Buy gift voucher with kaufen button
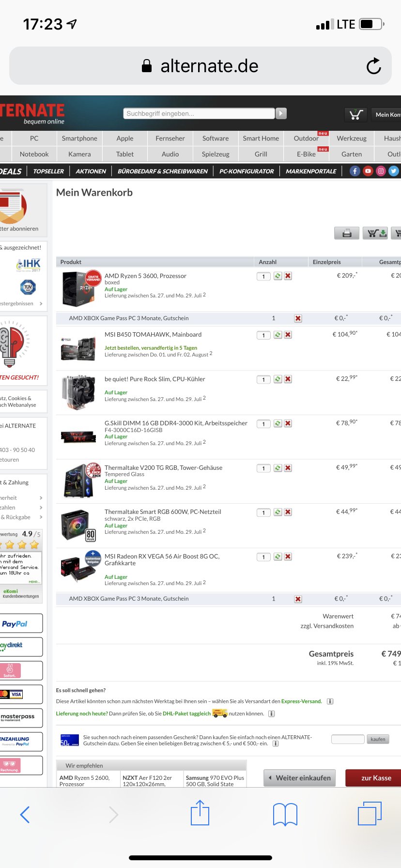401x868 pixels. [x=378, y=739]
